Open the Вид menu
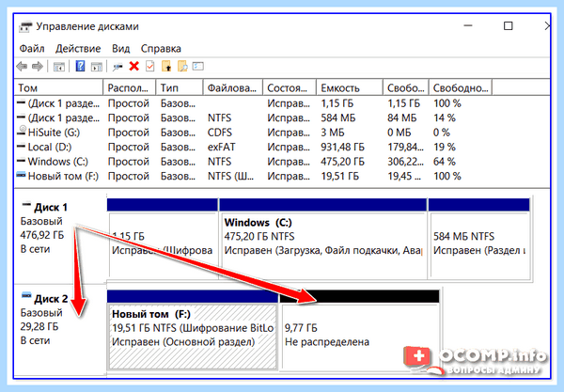The height and width of the screenshot is (392, 564). (120, 49)
